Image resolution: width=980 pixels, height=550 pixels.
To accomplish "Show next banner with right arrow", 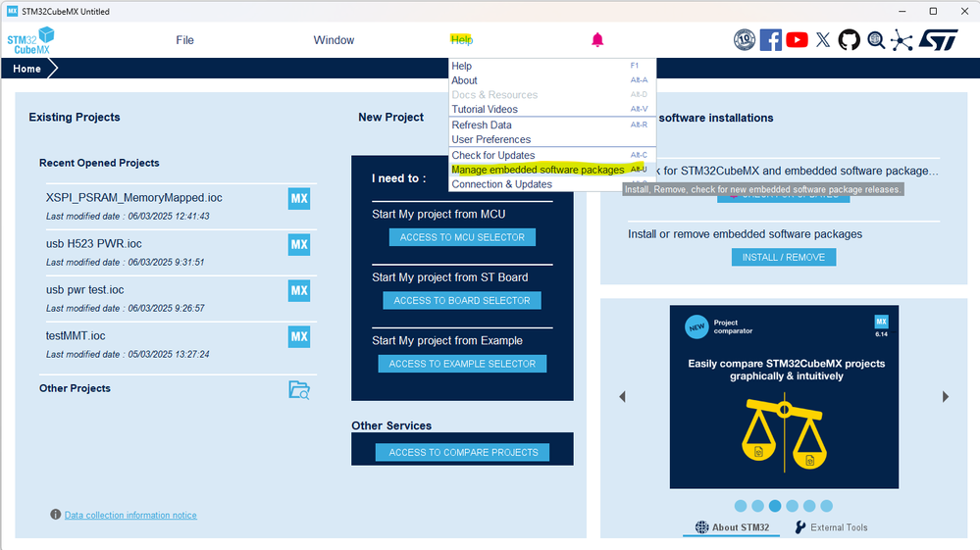I will point(946,397).
